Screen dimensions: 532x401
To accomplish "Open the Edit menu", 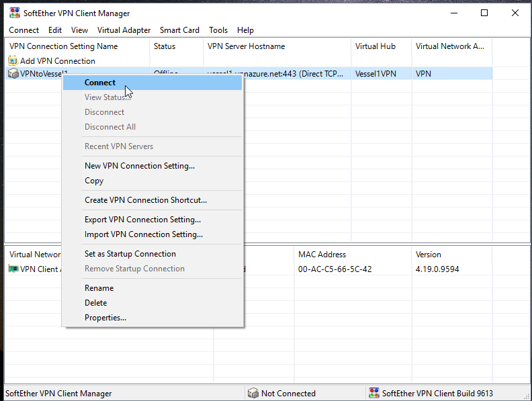I will tap(55, 30).
